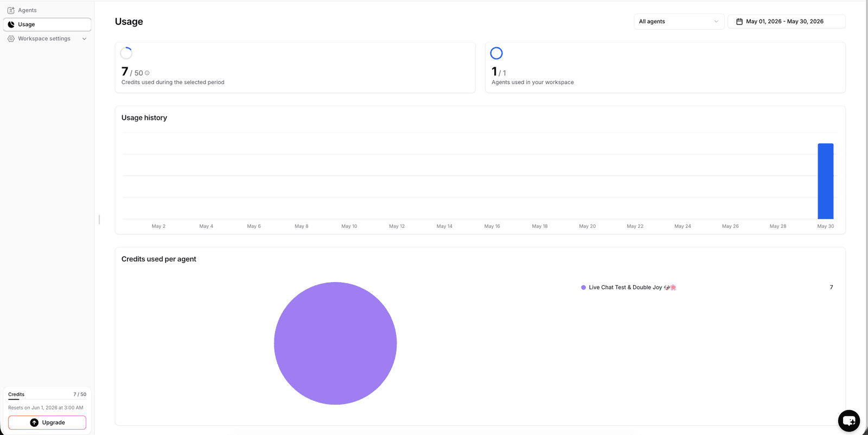Click the May 30 axis label
Viewport: 868px width, 435px height.
pos(826,226)
